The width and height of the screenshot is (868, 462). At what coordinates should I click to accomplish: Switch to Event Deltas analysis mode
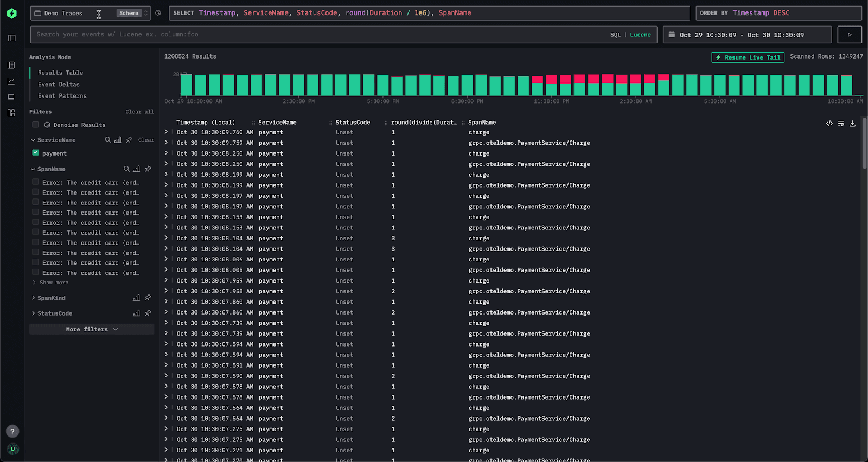(59, 85)
